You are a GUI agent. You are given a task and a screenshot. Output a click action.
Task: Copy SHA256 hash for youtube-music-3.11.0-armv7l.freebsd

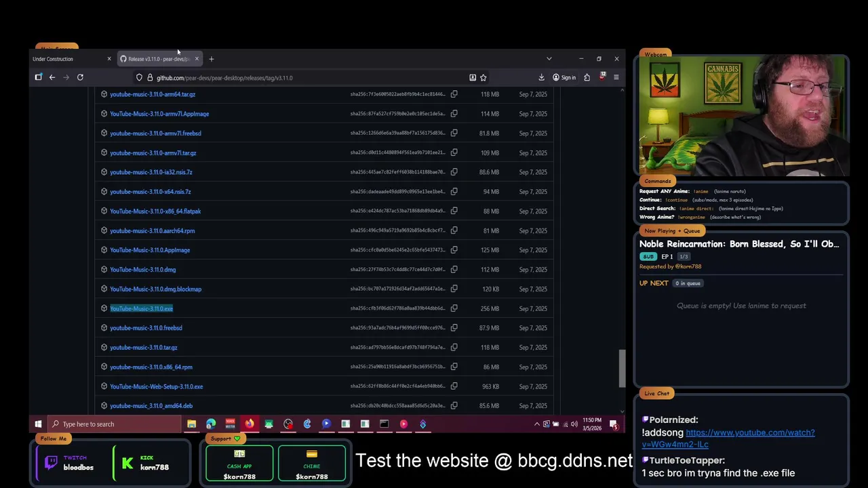click(x=454, y=134)
